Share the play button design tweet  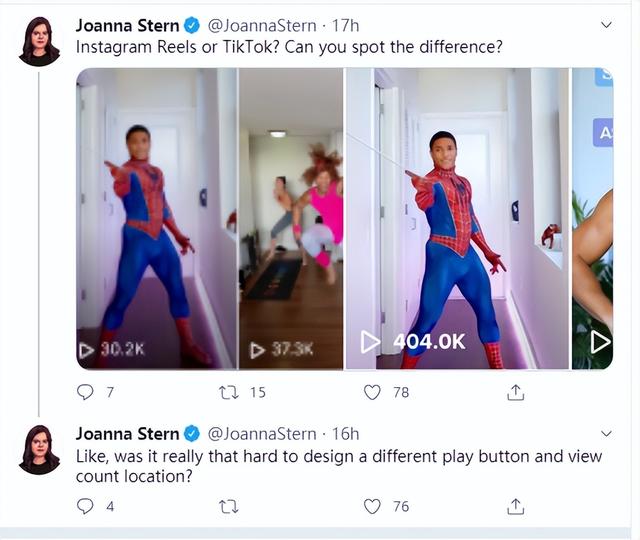516,506
